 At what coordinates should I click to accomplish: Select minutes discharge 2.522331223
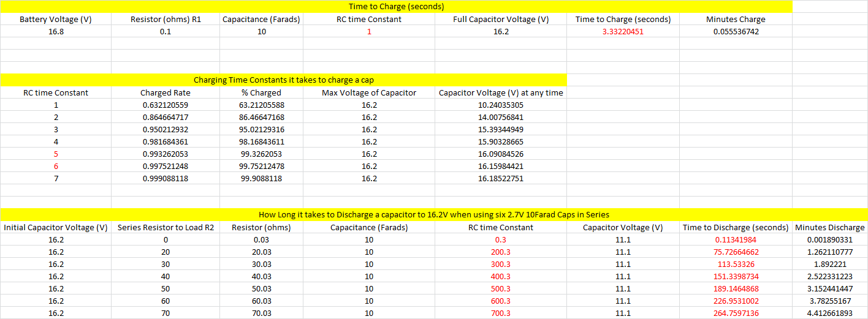830,276
